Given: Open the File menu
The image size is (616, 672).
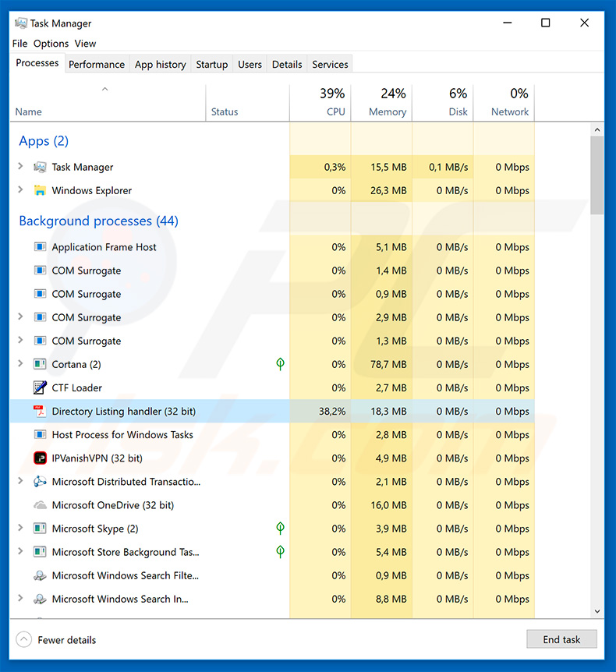Looking at the screenshot, I should (19, 44).
